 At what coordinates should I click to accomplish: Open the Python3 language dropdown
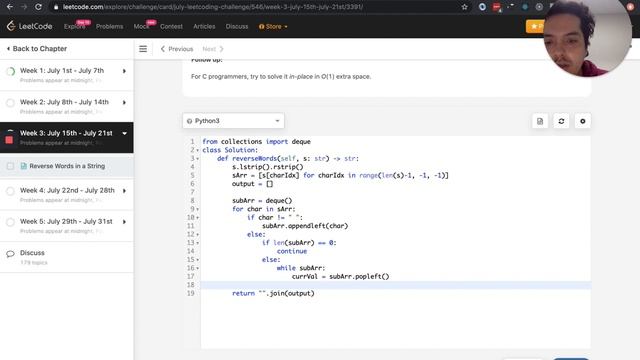pos(233,121)
